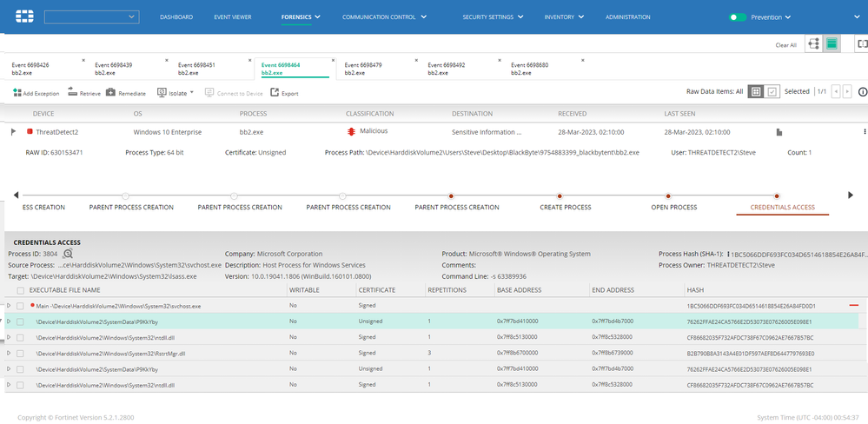
Task: Click the Add Exception icon
Action: [x=17, y=93]
